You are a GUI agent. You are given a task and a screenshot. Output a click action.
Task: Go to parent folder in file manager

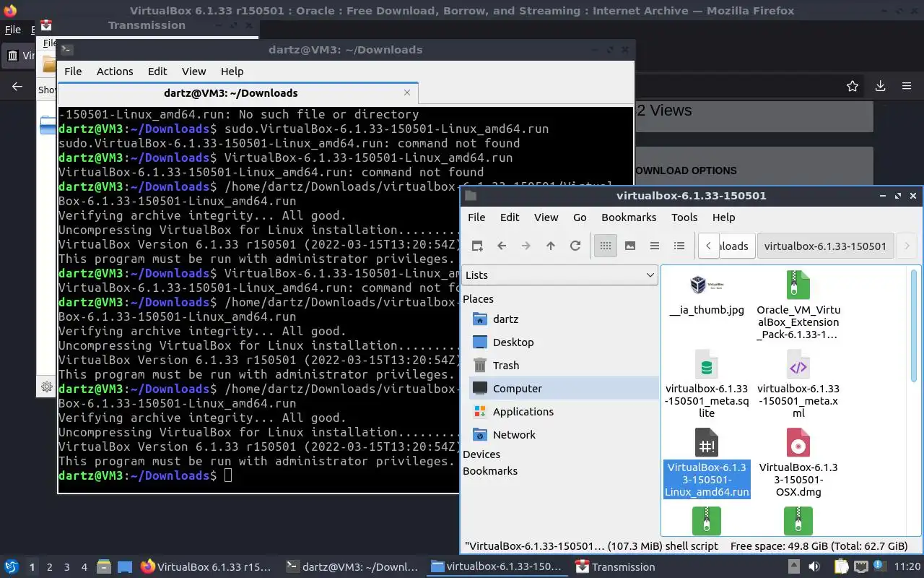[551, 246]
